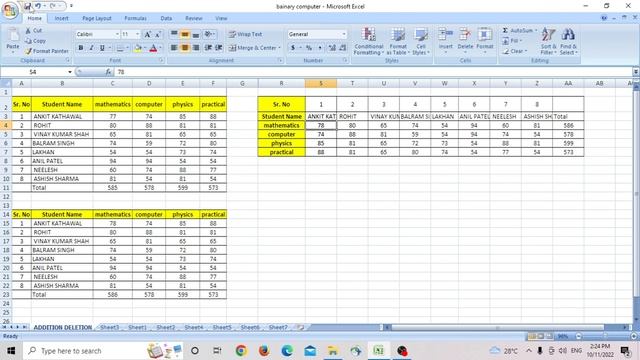Click in the formula bar showing 78
The width and height of the screenshot is (640, 360).
coord(373,72)
